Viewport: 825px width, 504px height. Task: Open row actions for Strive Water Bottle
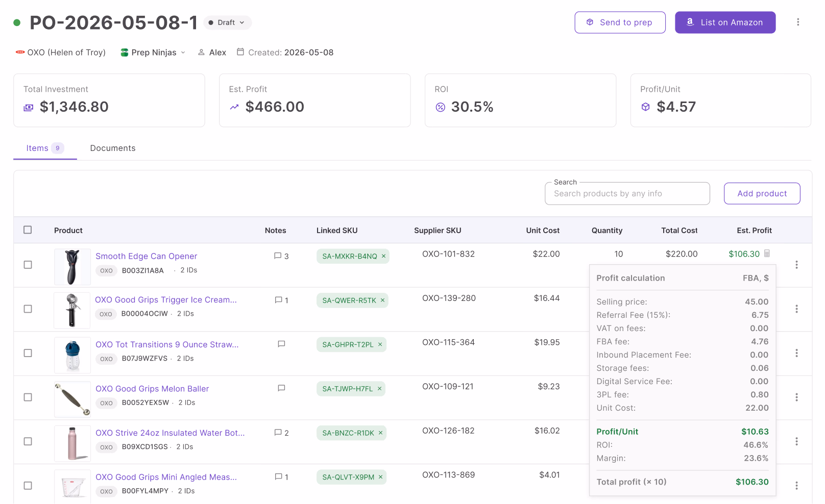click(x=796, y=441)
